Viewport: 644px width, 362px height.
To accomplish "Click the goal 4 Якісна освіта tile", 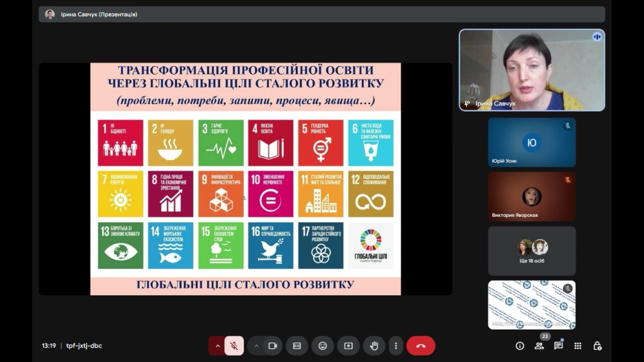I will pos(271,143).
